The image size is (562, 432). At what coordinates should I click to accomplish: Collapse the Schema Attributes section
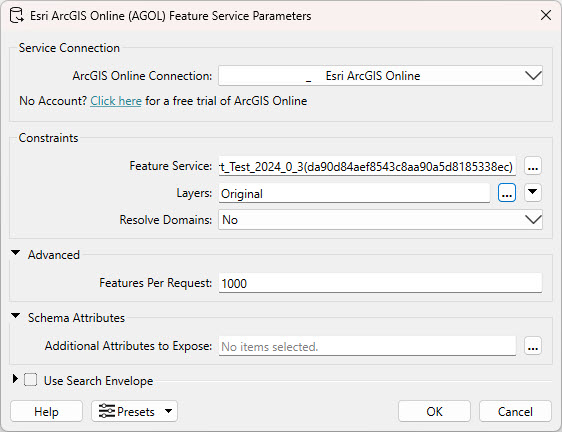tap(15, 316)
